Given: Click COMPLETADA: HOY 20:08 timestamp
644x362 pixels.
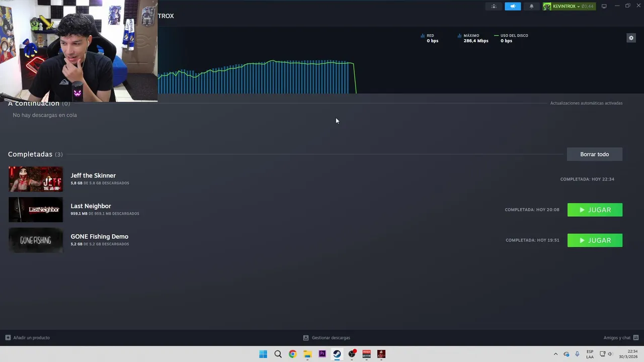Looking at the screenshot, I should pyautogui.click(x=532, y=210).
